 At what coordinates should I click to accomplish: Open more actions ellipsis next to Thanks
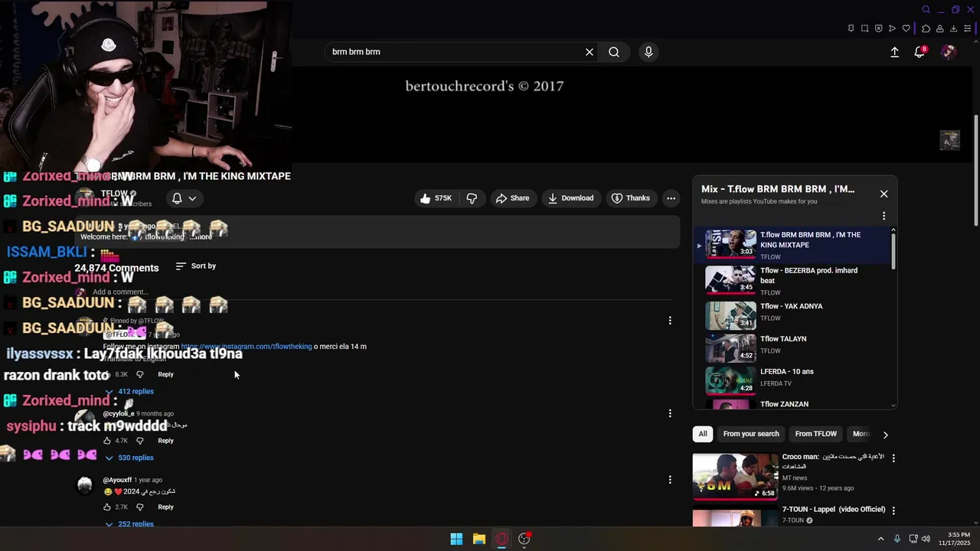[671, 198]
